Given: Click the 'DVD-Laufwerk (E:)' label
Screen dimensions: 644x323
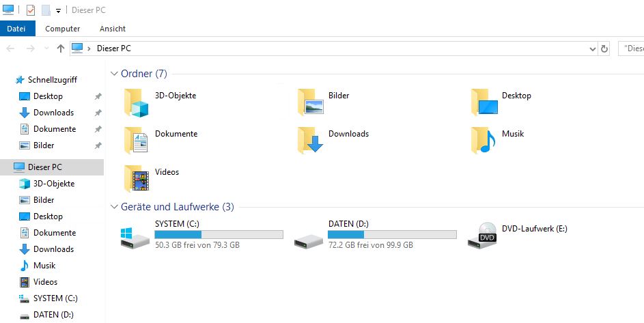Looking at the screenshot, I should (x=534, y=229).
